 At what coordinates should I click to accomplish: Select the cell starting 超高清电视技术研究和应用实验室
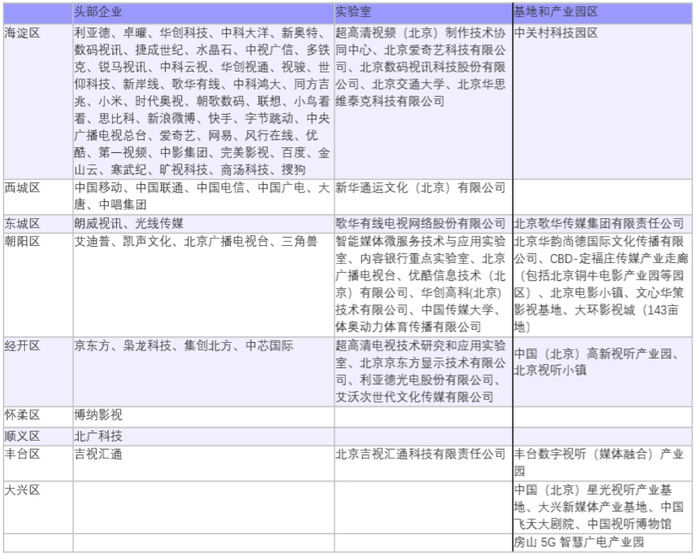coord(423,371)
